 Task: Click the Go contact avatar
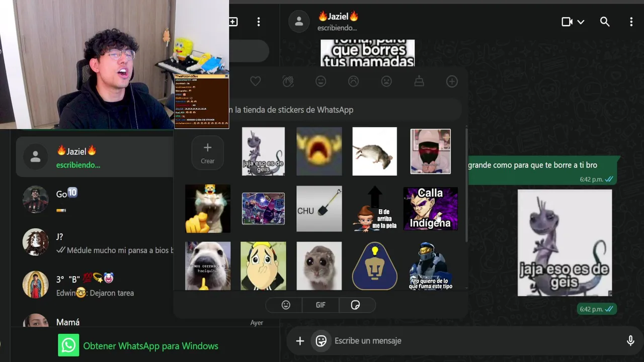point(35,200)
